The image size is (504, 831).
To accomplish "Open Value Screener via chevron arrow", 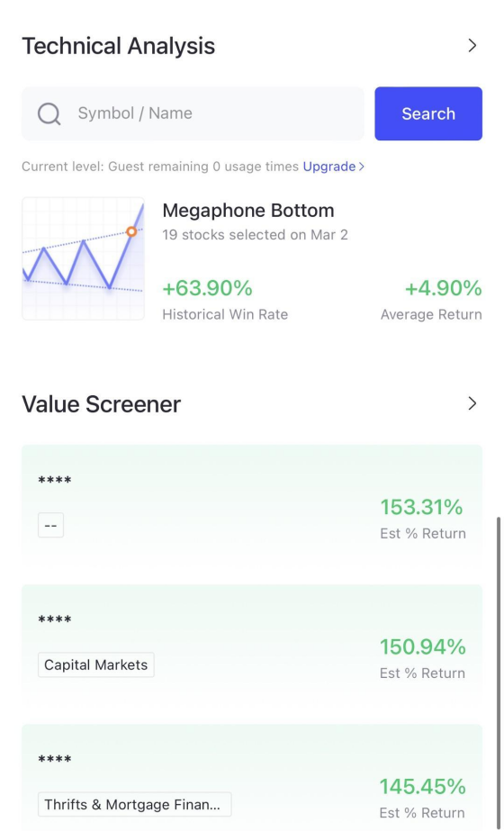I will pos(472,404).
